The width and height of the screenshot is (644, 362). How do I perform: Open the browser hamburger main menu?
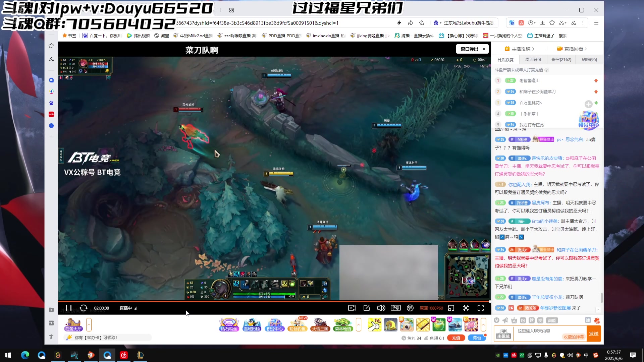596,23
